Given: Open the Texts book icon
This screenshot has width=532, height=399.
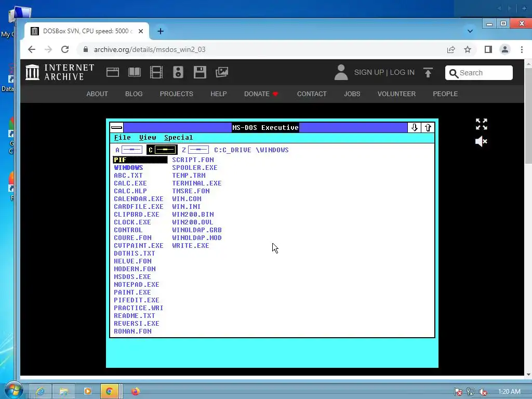Looking at the screenshot, I should pyautogui.click(x=135, y=72).
